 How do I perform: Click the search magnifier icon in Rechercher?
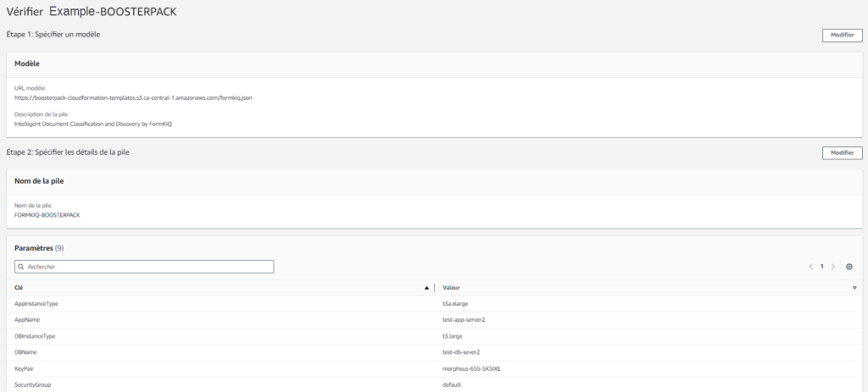[x=21, y=267]
